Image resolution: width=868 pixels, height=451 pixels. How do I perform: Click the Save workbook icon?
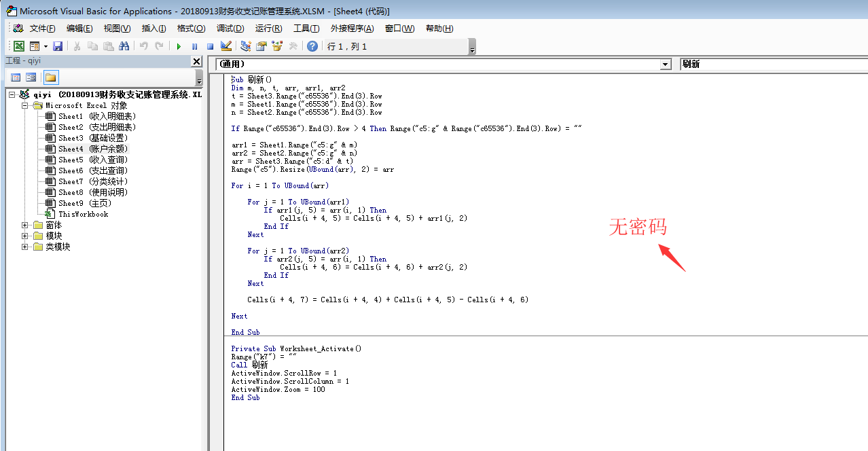click(58, 46)
